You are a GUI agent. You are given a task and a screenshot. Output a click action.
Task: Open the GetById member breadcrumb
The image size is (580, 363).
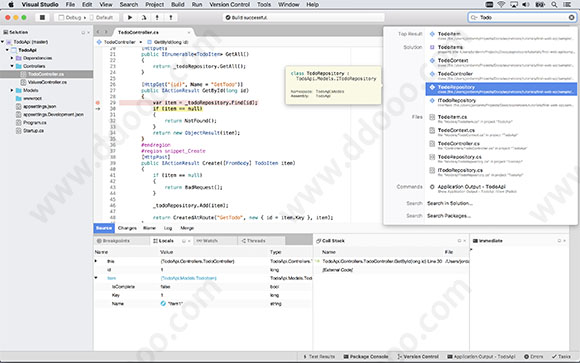point(168,42)
